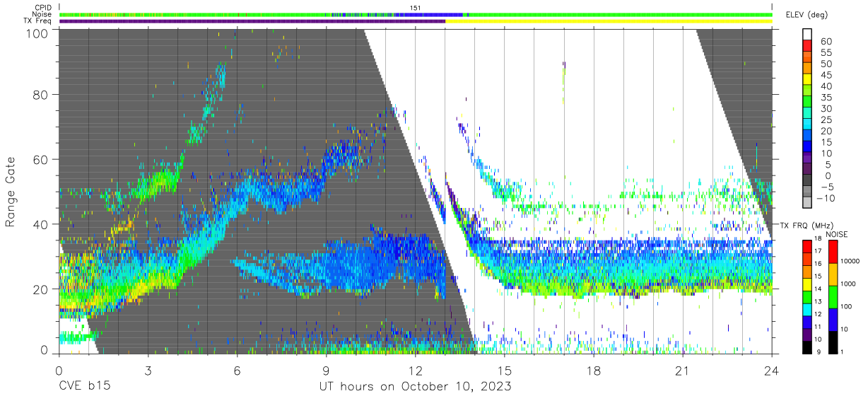This screenshot has width=868, height=401.
Task: Click the 'CVE b15' radar label
Action: [85, 387]
